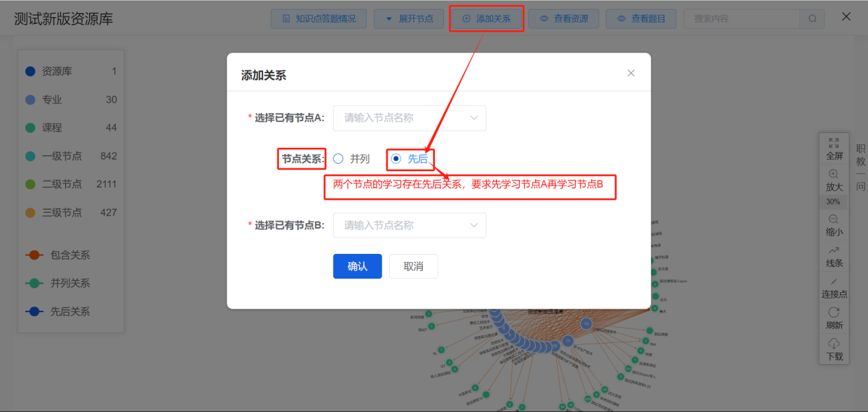Image resolution: width=868 pixels, height=412 pixels.
Task: Click the 取消 cancel button
Action: tap(413, 266)
